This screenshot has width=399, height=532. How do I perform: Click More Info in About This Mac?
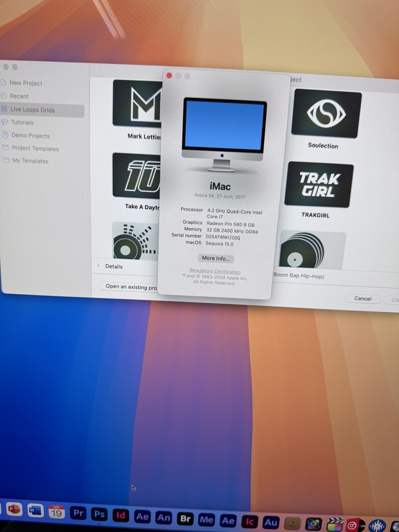coord(216,258)
